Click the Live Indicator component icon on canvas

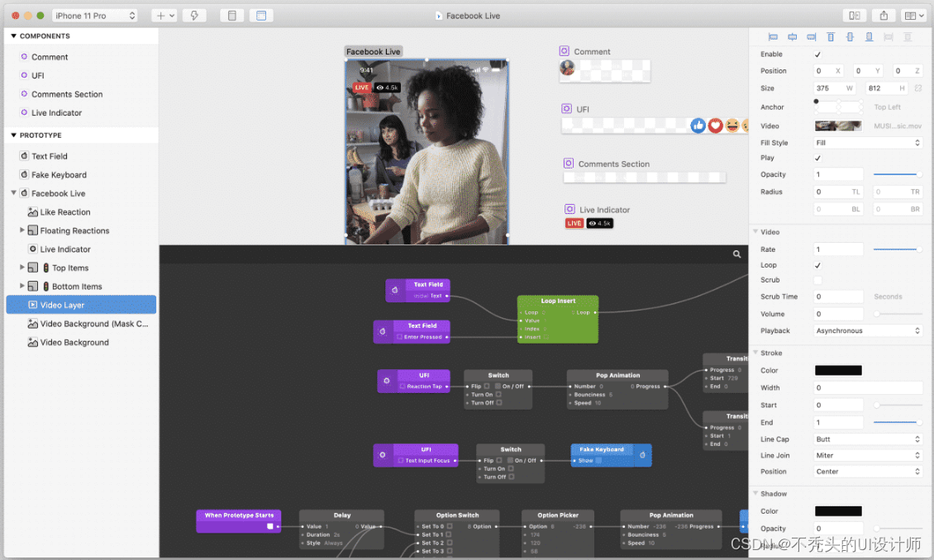[x=570, y=209]
